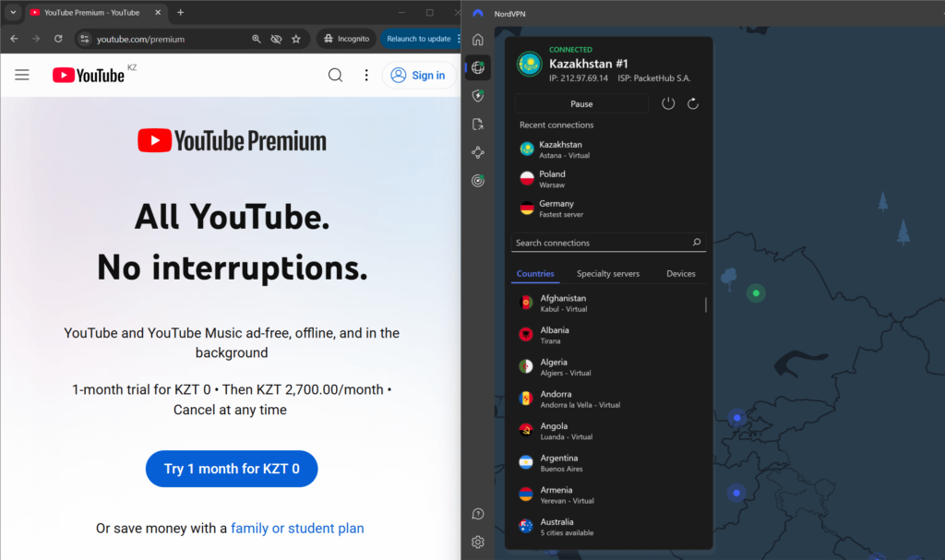Click the Chrome forward arrow

click(36, 39)
